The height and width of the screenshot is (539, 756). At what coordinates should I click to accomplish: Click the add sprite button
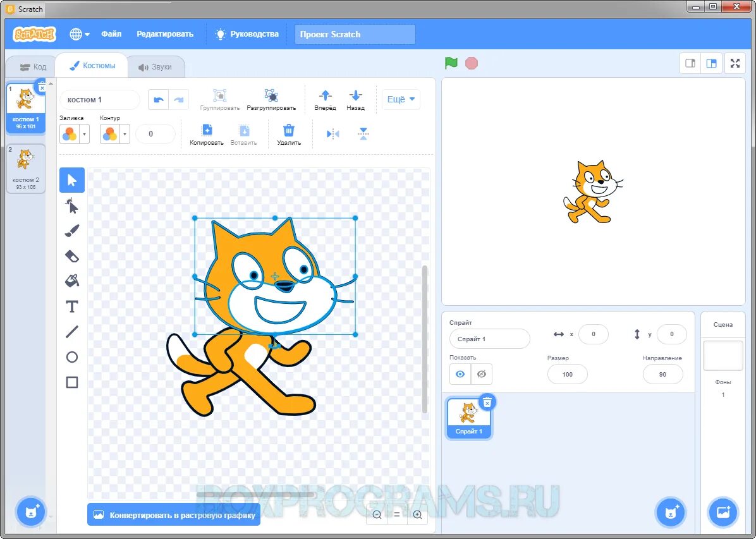click(x=671, y=512)
